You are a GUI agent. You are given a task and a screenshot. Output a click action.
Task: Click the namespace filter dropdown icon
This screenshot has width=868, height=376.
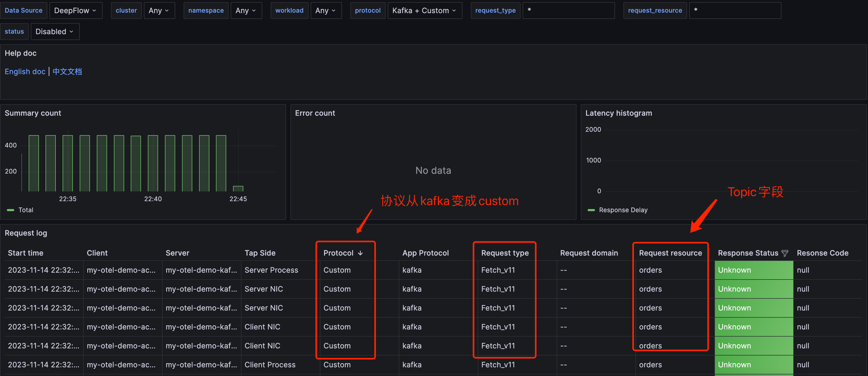[x=255, y=10]
